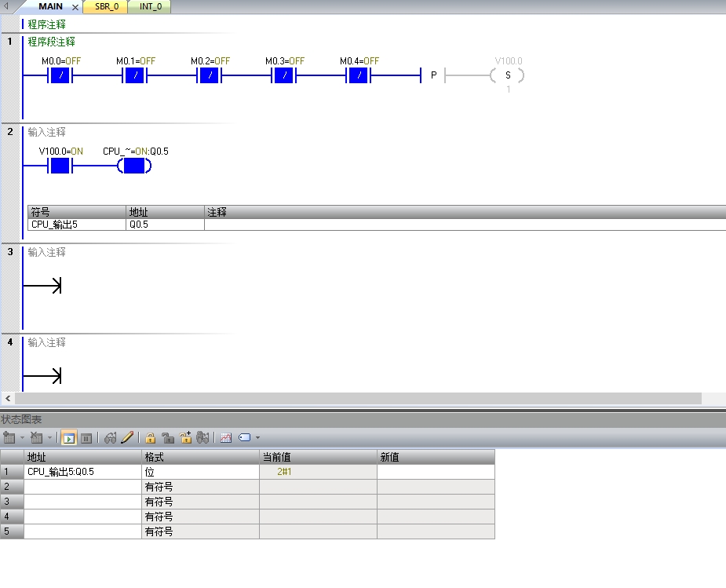Viewport: 726px width, 588px height.
Task: Toggle the pause chart status button
Action: [x=86, y=438]
